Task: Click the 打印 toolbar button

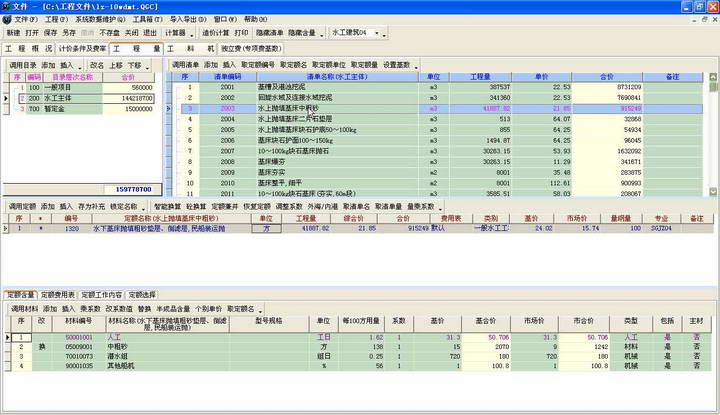Action: 241,33
